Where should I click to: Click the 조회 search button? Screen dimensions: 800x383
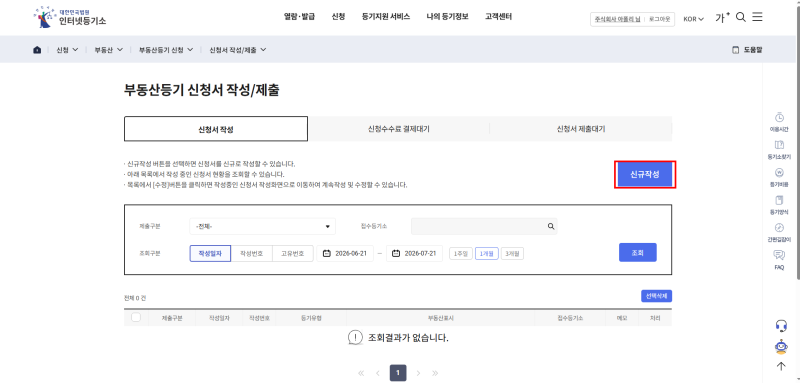[x=638, y=252]
